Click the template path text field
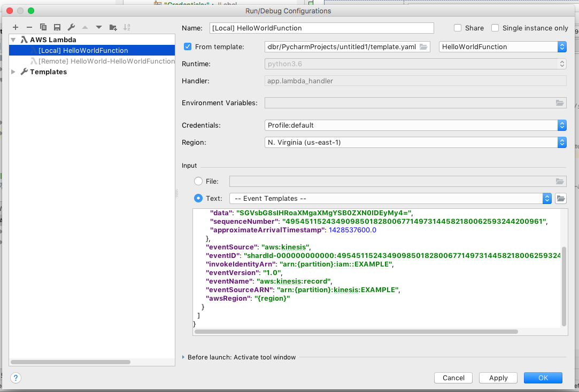Image resolution: width=579 pixels, height=392 pixels. tap(342, 47)
